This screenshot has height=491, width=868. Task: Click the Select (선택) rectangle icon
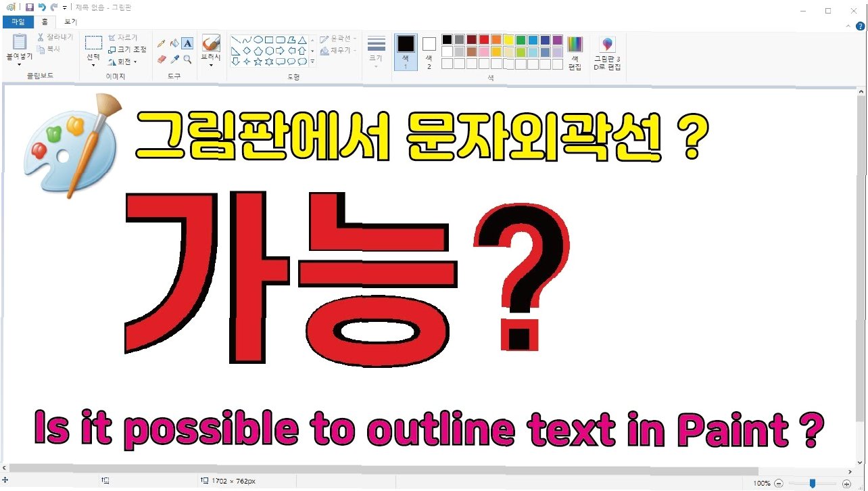94,43
